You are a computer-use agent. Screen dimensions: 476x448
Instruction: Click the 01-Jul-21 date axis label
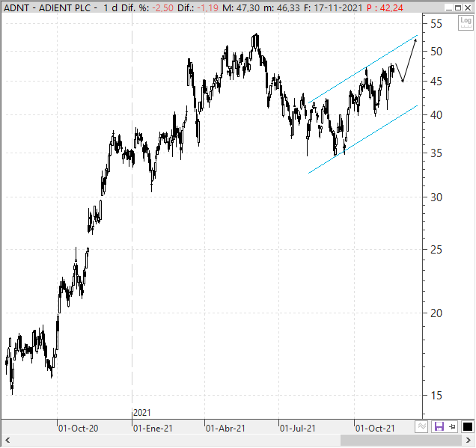pos(298,429)
